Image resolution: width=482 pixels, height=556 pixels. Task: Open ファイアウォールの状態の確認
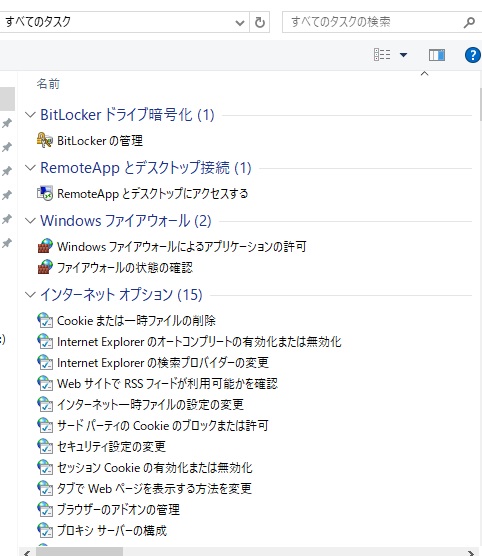[x=125, y=267]
